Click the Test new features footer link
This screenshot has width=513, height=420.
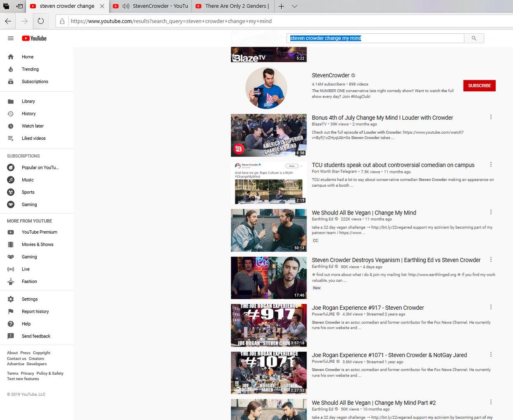(23, 379)
